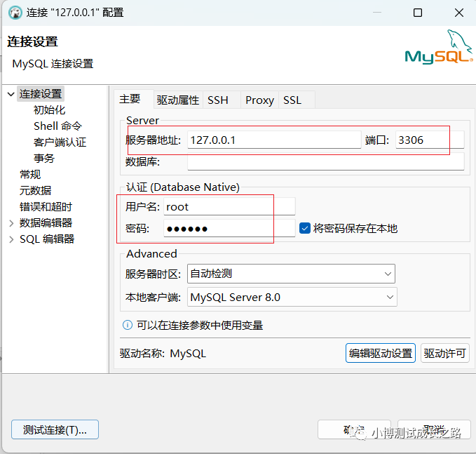Select 常规 in the left tree

[30, 175]
